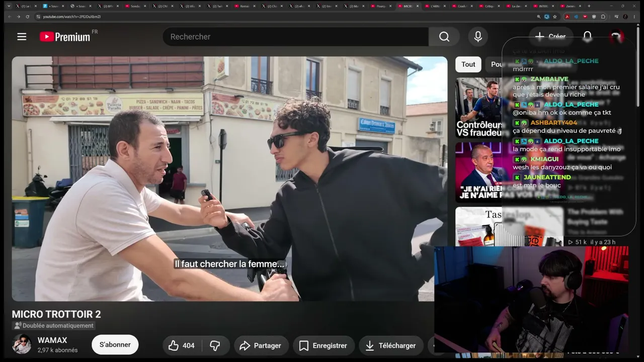Click the magnifier search submit button
The image size is (644, 362).
click(x=444, y=37)
